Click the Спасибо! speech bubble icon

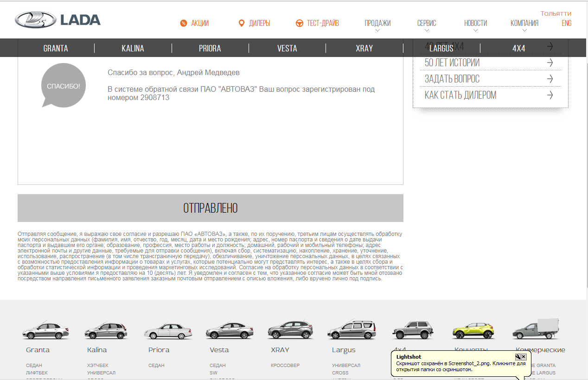64,85
